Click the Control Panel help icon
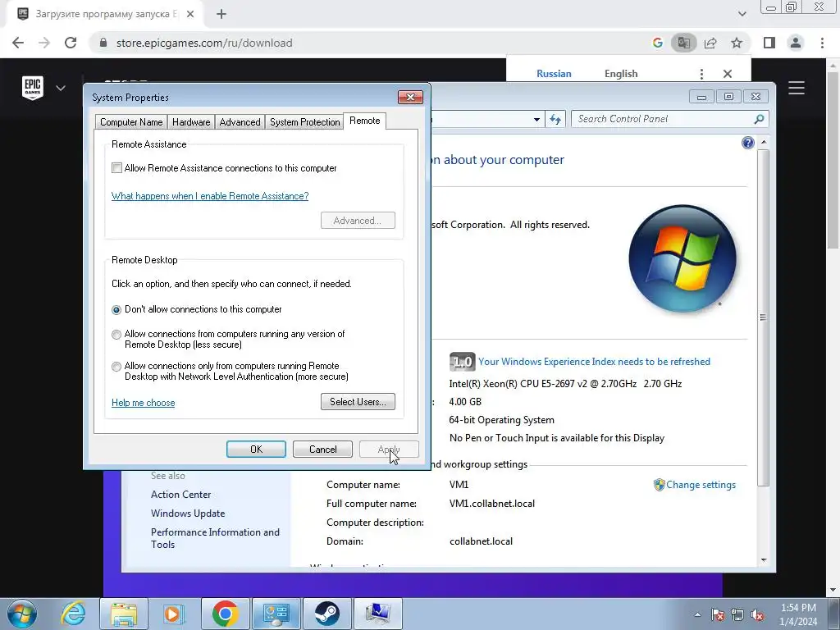 (748, 143)
